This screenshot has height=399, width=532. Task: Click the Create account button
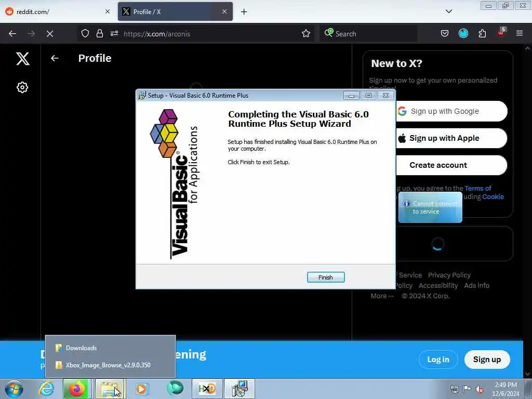pos(451,165)
